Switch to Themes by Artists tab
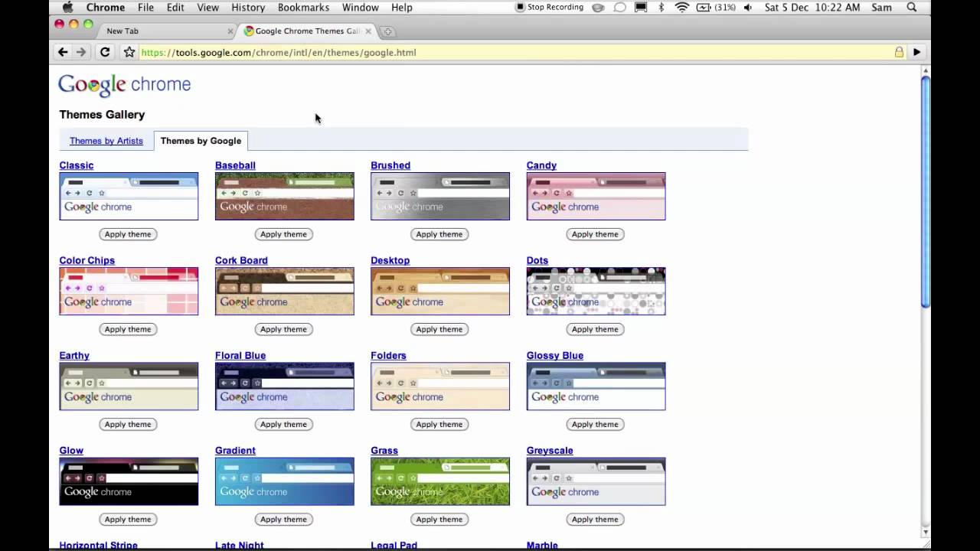 (x=106, y=141)
